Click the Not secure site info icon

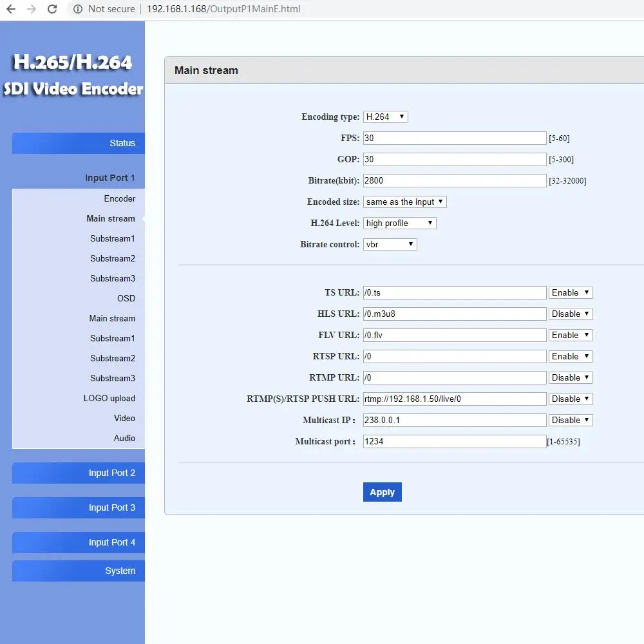[78, 8]
